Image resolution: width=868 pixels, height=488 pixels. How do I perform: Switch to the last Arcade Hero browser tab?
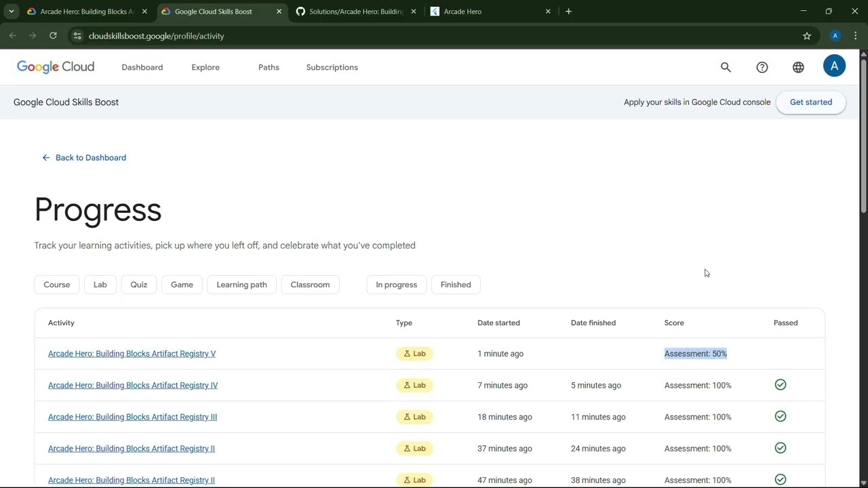pyautogui.click(x=491, y=12)
